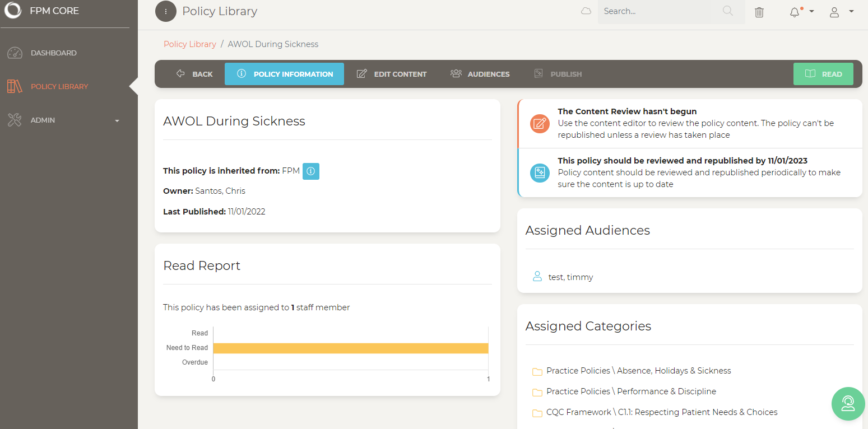Click the AWOL During Sickness breadcrumb text
The width and height of the screenshot is (868, 429).
point(273,44)
